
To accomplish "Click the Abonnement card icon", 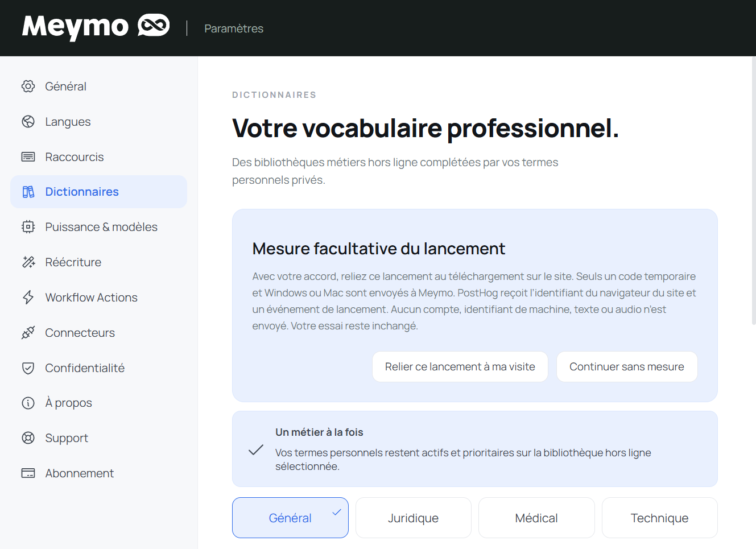I will pyautogui.click(x=28, y=473).
